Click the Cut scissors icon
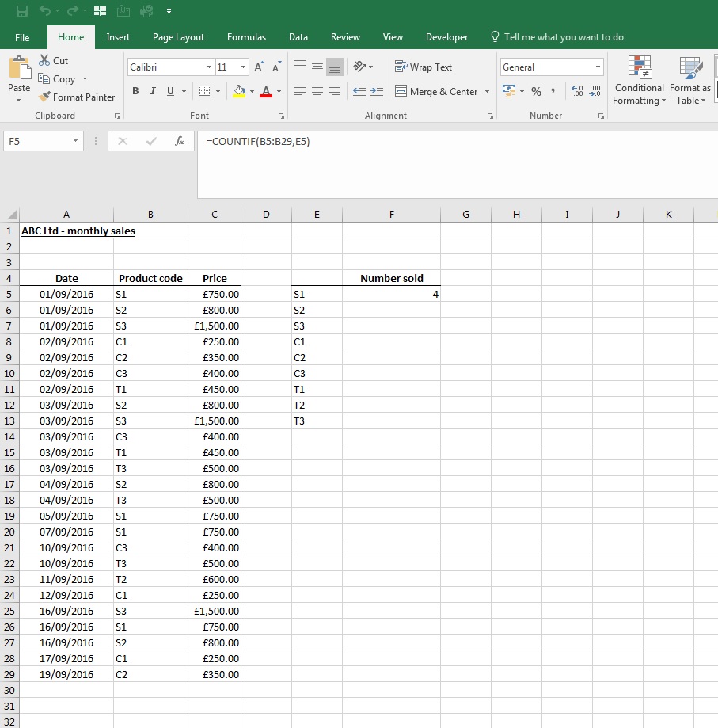 pos(44,60)
